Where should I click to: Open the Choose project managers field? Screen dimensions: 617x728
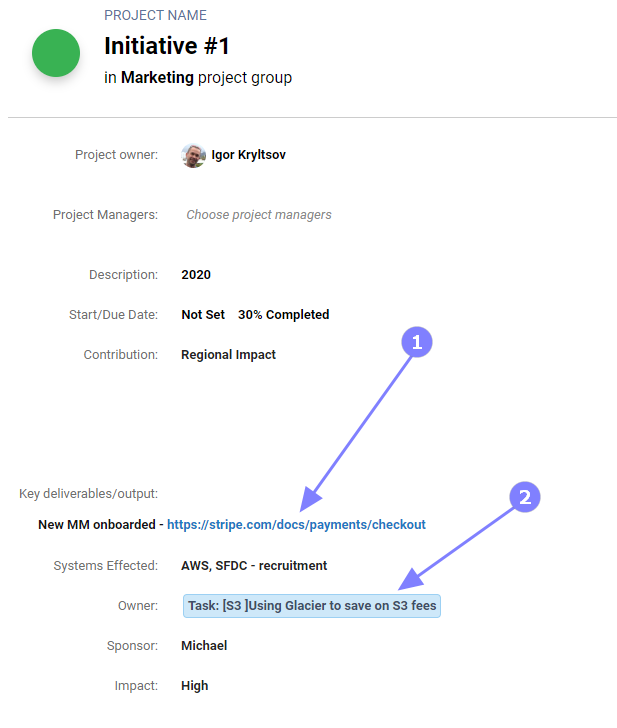click(x=259, y=214)
